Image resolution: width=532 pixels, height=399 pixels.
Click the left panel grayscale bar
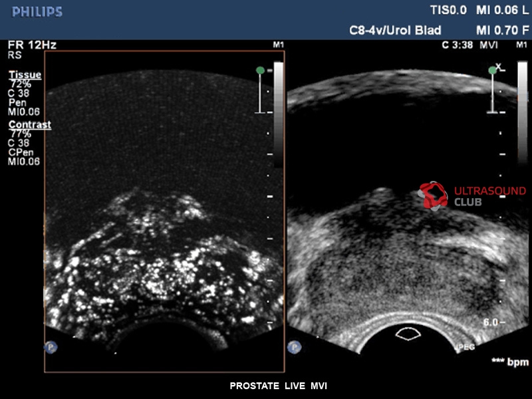point(278,114)
